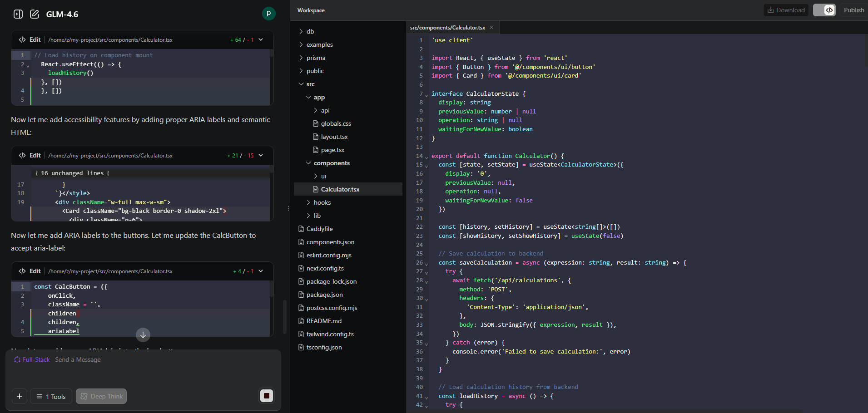Click the Download icon button
Viewport: 868px width, 413px height.
785,10
